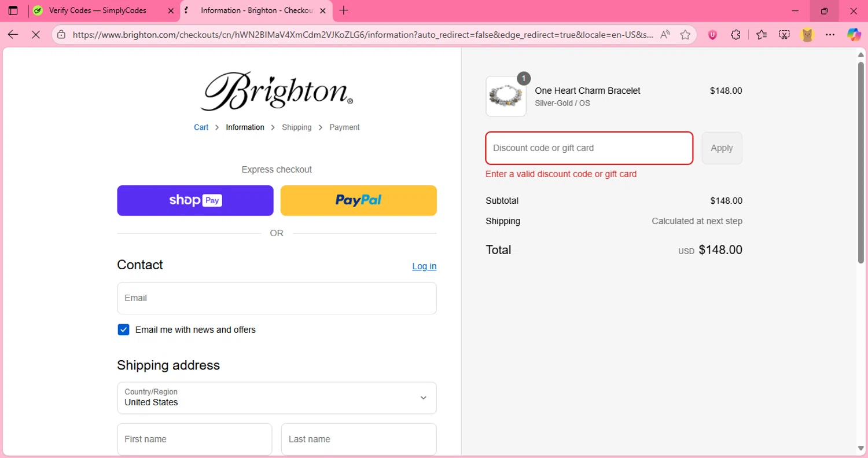868x458 pixels.
Task: Click the Silver-Gold / OS variant text
Action: coord(562,104)
